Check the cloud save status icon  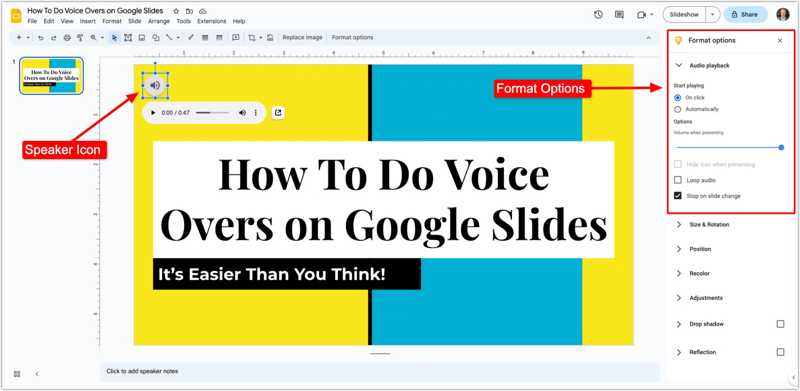[x=203, y=11]
